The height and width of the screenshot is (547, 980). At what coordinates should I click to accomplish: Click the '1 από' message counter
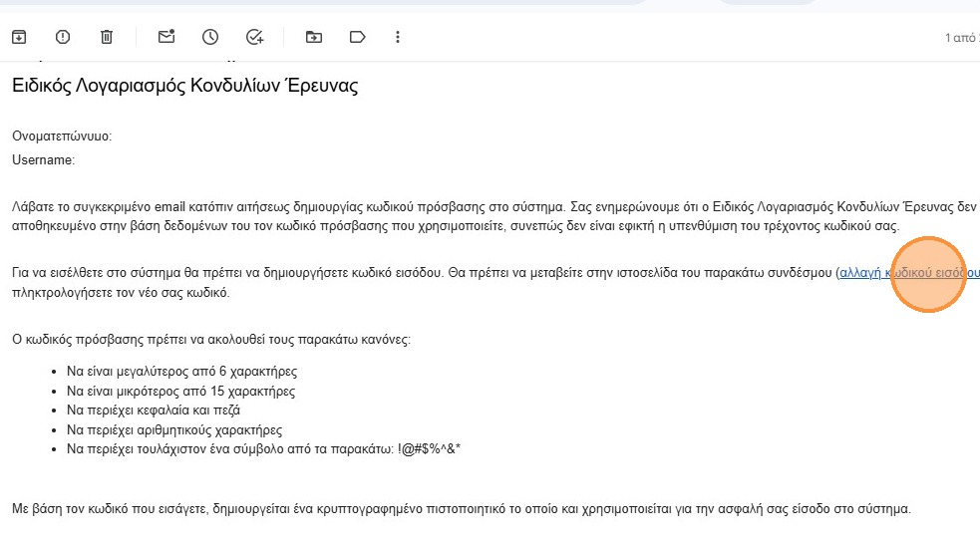pos(962,38)
